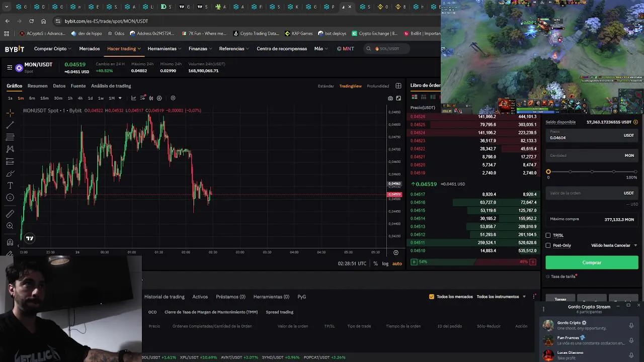The width and height of the screenshot is (644, 362).
Task: Select the zoom-in magnifier tool
Action: pyautogui.click(x=10, y=226)
